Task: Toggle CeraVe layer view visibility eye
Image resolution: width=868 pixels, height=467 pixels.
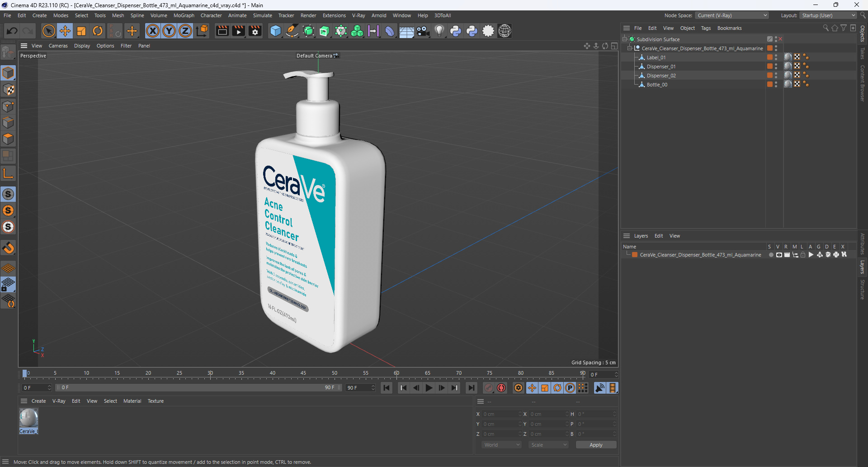Action: 779,255
